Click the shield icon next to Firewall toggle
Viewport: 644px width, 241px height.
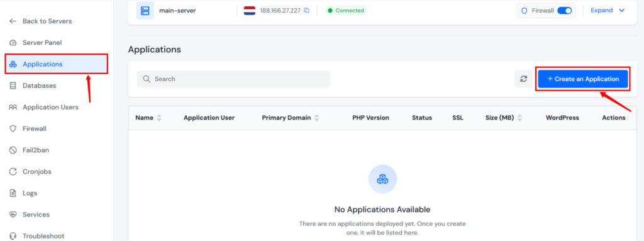[524, 11]
